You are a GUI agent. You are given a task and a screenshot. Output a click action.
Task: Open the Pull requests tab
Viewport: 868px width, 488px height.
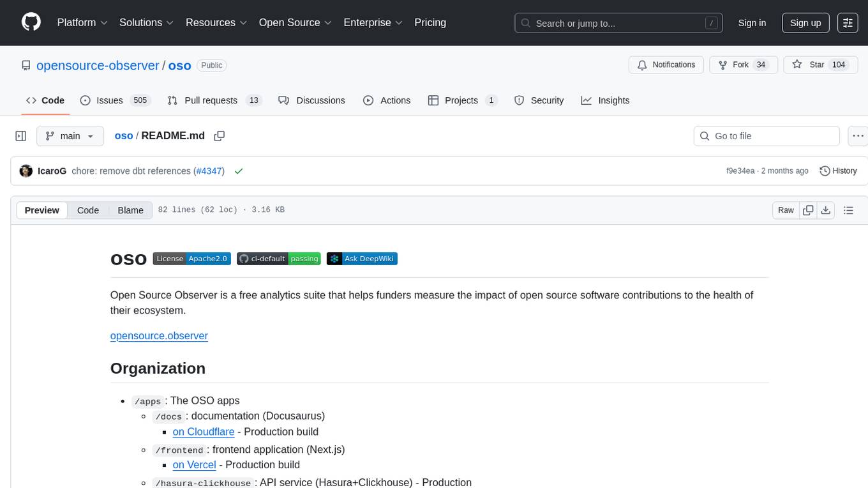pyautogui.click(x=215, y=100)
